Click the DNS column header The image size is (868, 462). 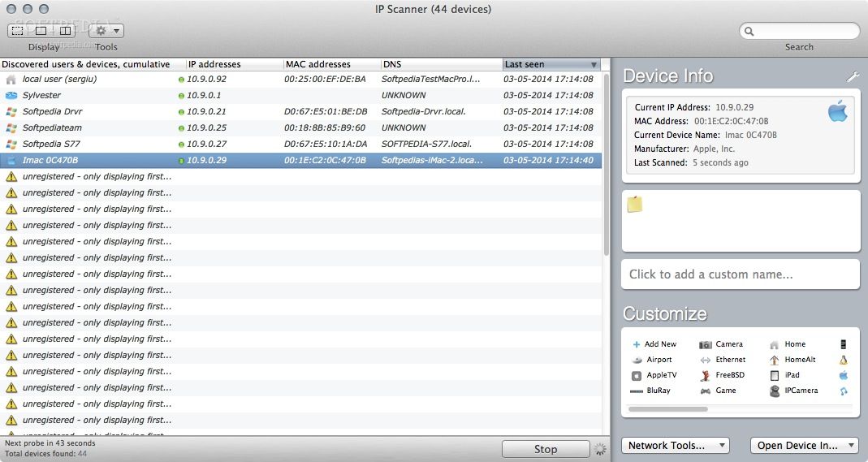(x=441, y=64)
